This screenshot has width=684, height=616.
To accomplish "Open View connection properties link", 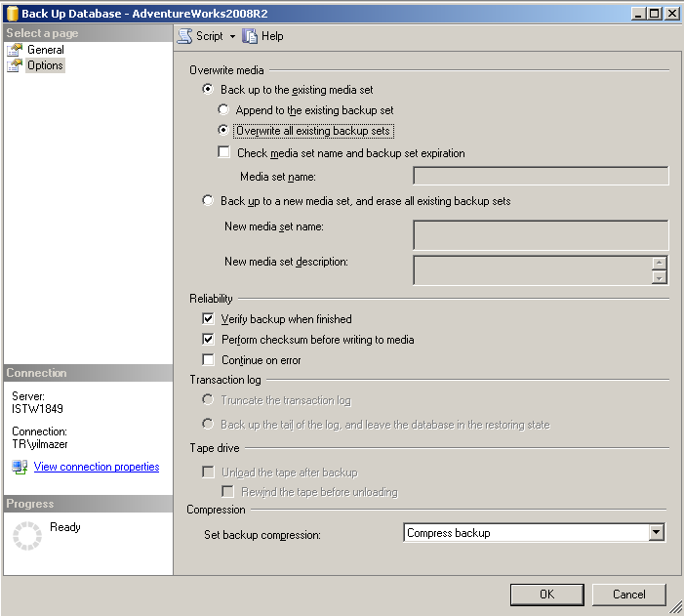I will pos(97,467).
